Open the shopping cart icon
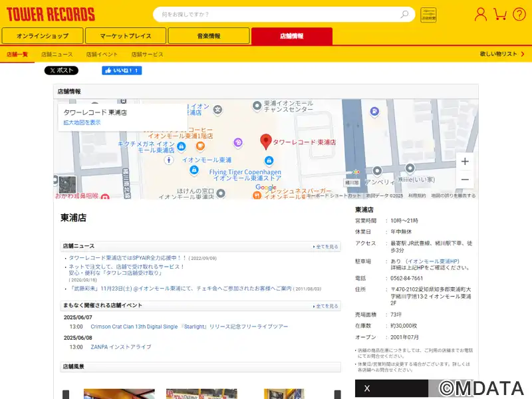This screenshot has width=532, height=399. [x=500, y=14]
